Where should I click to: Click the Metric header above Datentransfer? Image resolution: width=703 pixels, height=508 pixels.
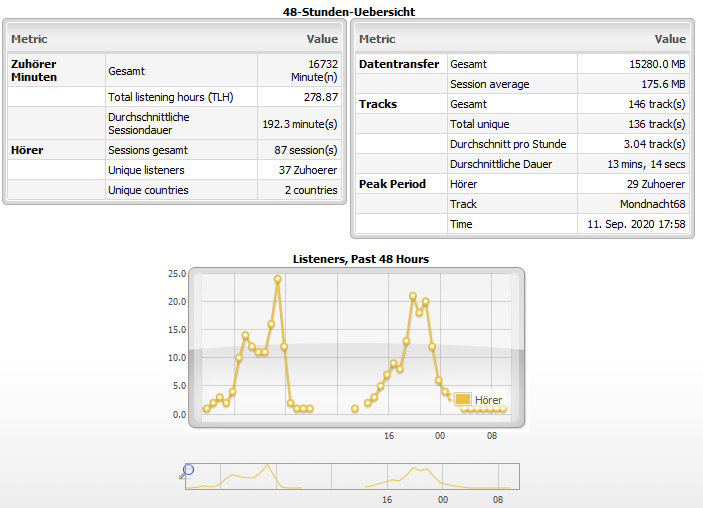pos(377,39)
